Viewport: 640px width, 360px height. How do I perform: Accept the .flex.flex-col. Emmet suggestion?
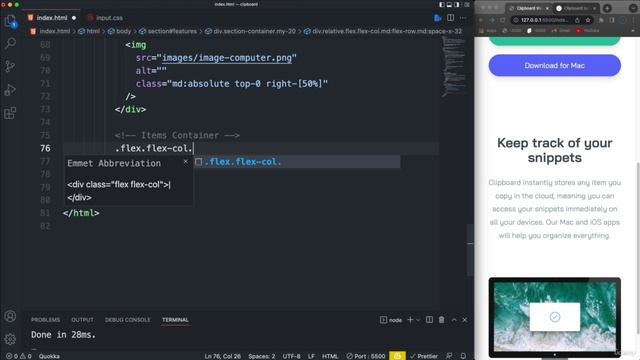point(297,162)
